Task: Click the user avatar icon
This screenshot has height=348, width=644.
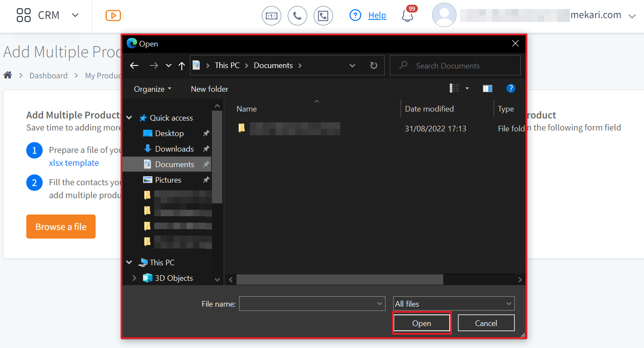Action: tap(444, 15)
